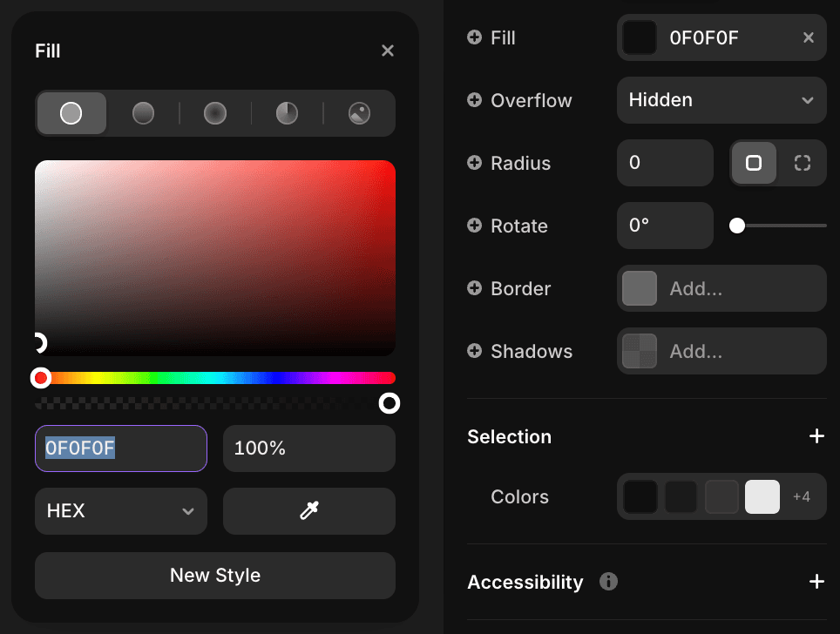Image resolution: width=840 pixels, height=634 pixels.
Task: Add a Shadow property
Action: [474, 351]
